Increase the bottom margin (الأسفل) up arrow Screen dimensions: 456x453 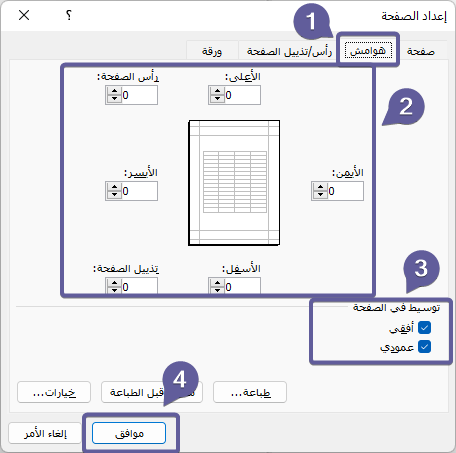(x=217, y=283)
